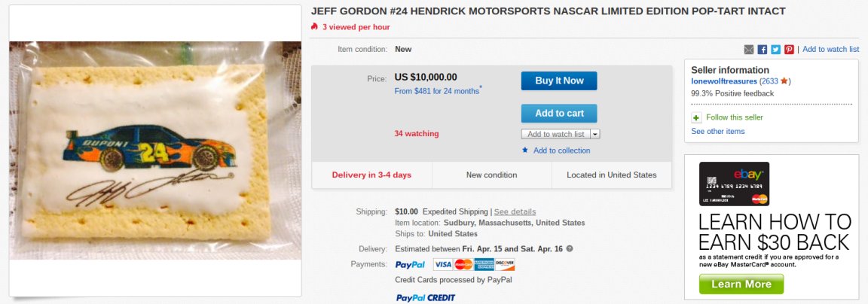Image resolution: width=868 pixels, height=304 pixels.
Task: Share this listing on Twitter
Action: click(x=775, y=50)
